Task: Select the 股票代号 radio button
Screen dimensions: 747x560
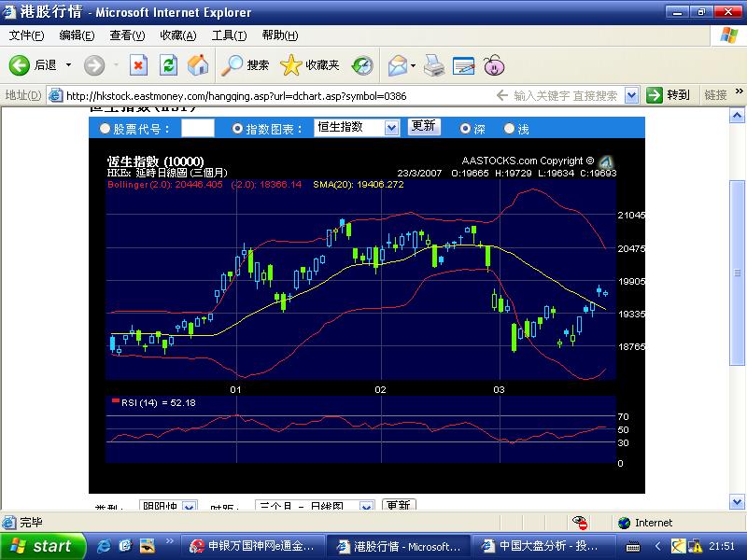Action: click(105, 129)
